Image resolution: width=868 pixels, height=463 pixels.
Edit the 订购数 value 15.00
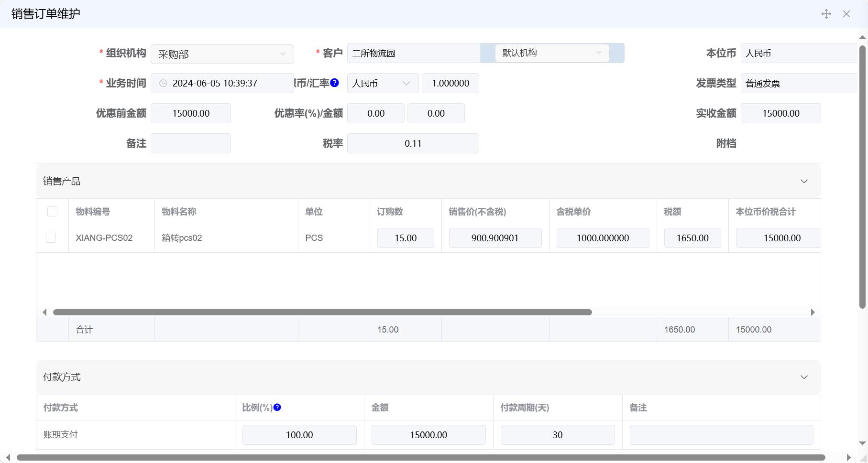pyautogui.click(x=406, y=237)
